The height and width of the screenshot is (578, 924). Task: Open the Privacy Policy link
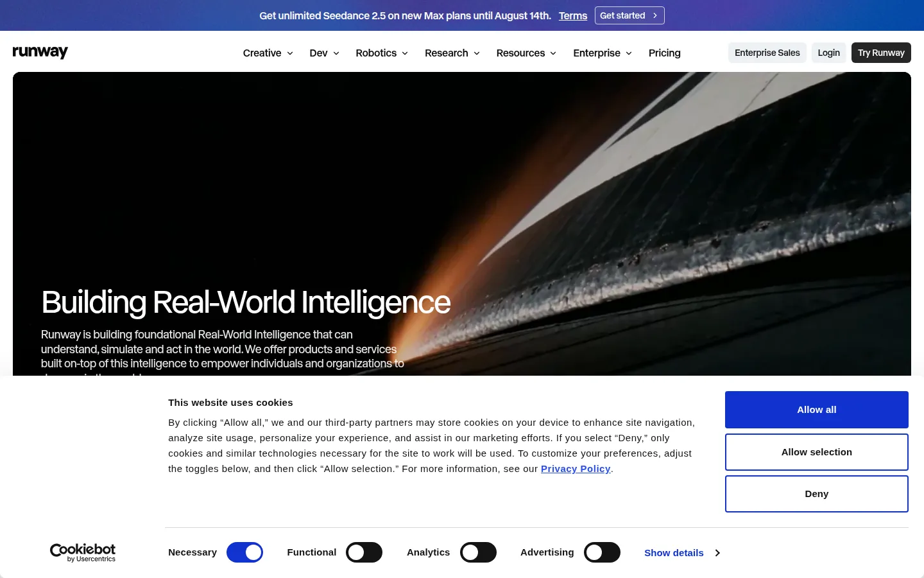click(576, 469)
